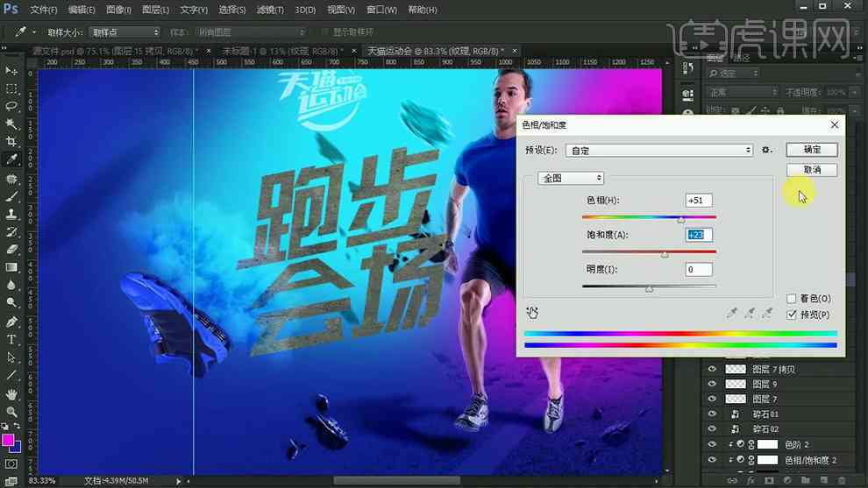Open the layer blend mode dropdown
Screen dimensions: 868x488
click(x=742, y=92)
